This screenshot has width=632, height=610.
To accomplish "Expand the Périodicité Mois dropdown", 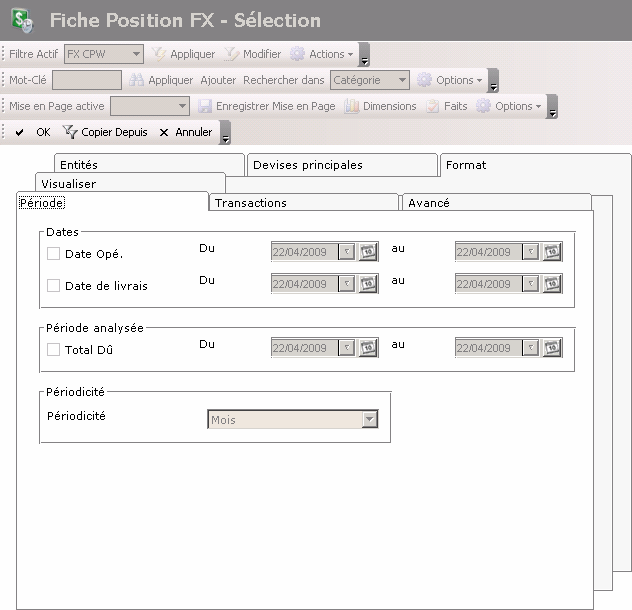I will [x=370, y=421].
